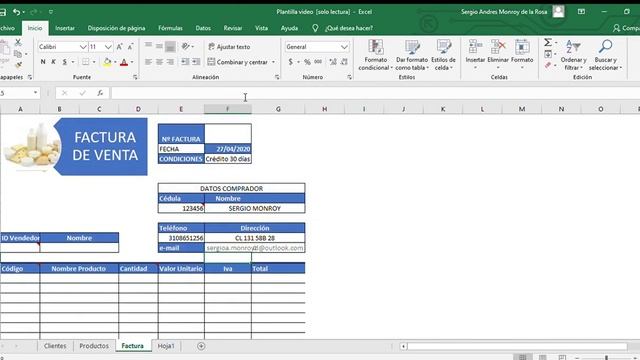Viewport: 640px width, 360px height.
Task: Open the General number format dropdown
Action: click(x=344, y=47)
